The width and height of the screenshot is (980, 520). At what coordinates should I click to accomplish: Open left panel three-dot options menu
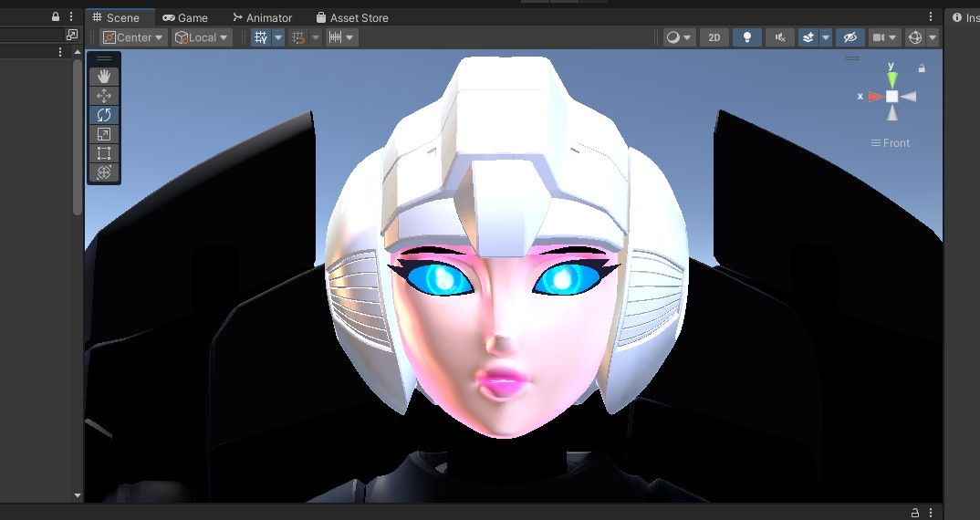point(70,16)
